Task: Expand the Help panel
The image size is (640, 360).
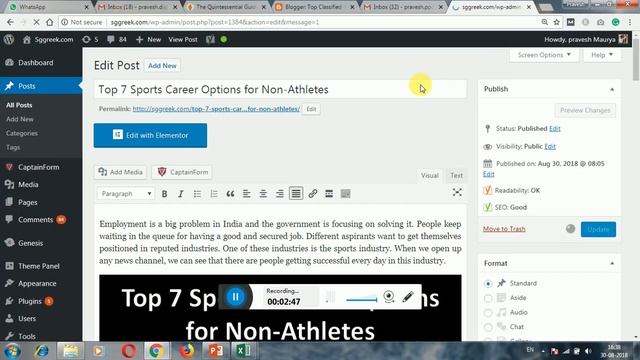Action: click(x=602, y=55)
